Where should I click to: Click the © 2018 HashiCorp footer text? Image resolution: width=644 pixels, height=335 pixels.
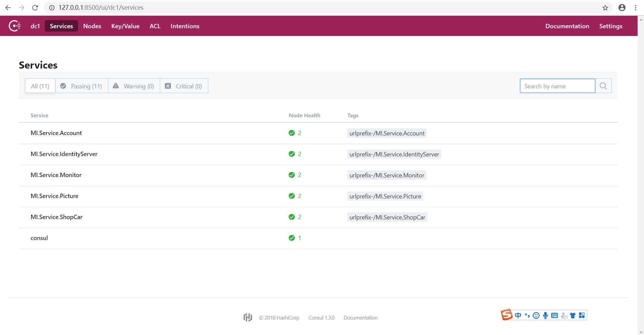point(279,318)
